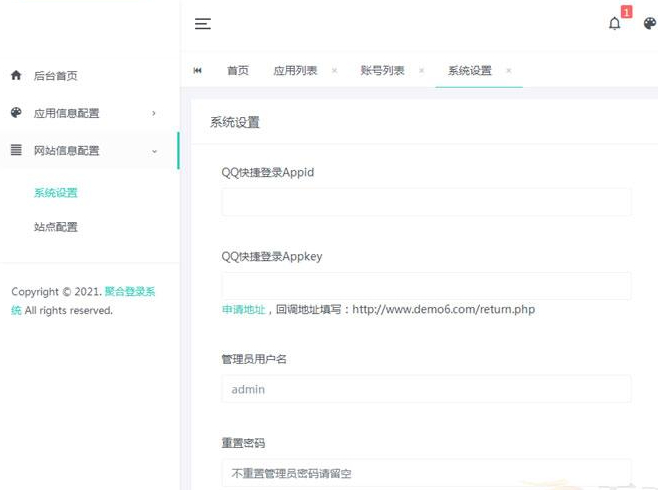Close the 系统设置 tab
Screen dimensions: 658x490
tap(509, 70)
